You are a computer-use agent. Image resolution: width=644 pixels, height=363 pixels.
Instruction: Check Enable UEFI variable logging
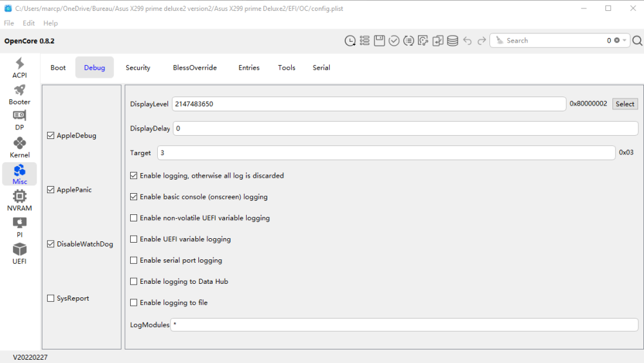(x=133, y=239)
